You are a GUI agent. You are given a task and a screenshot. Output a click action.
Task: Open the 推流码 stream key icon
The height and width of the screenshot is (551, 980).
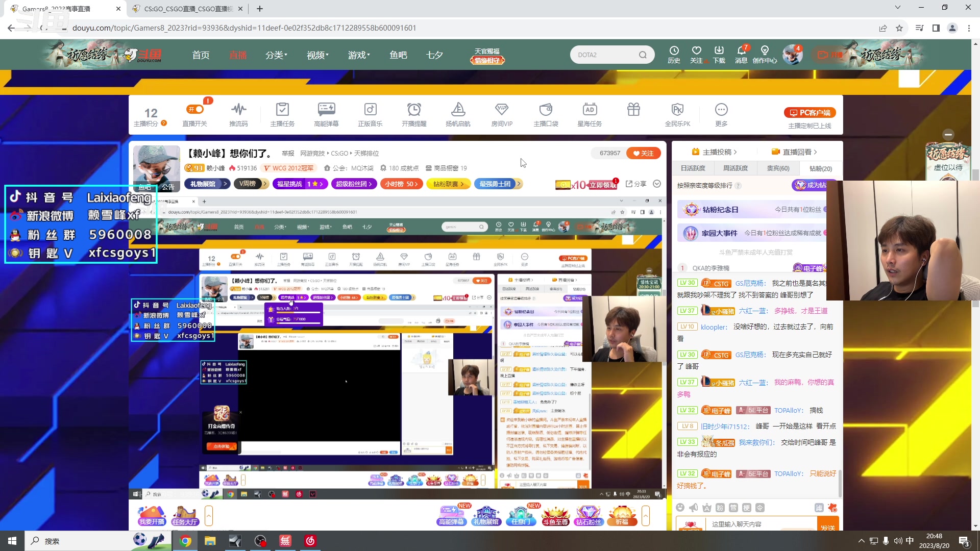[x=238, y=114]
